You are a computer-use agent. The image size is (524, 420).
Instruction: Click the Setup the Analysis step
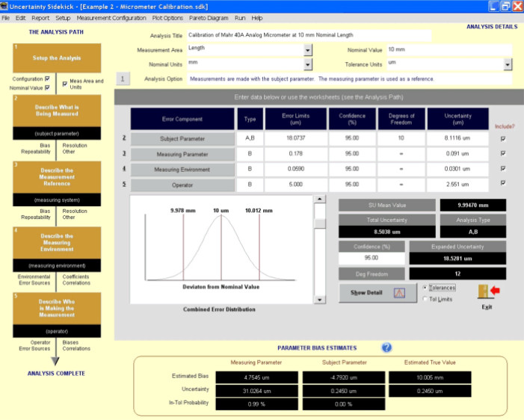click(57, 58)
